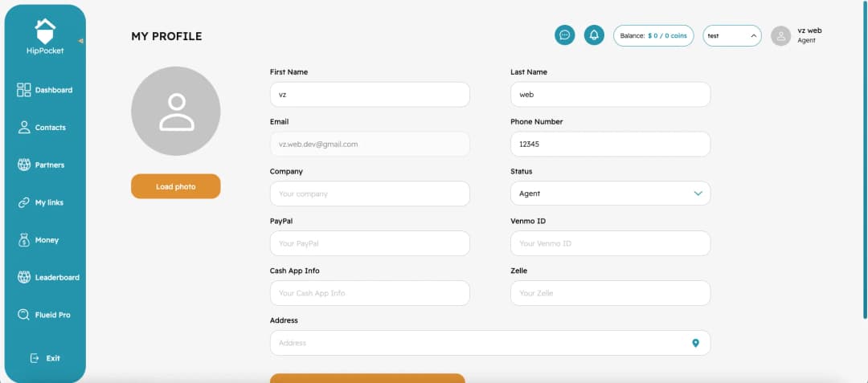Click the Money bag icon
868x383 pixels.
[x=24, y=240]
